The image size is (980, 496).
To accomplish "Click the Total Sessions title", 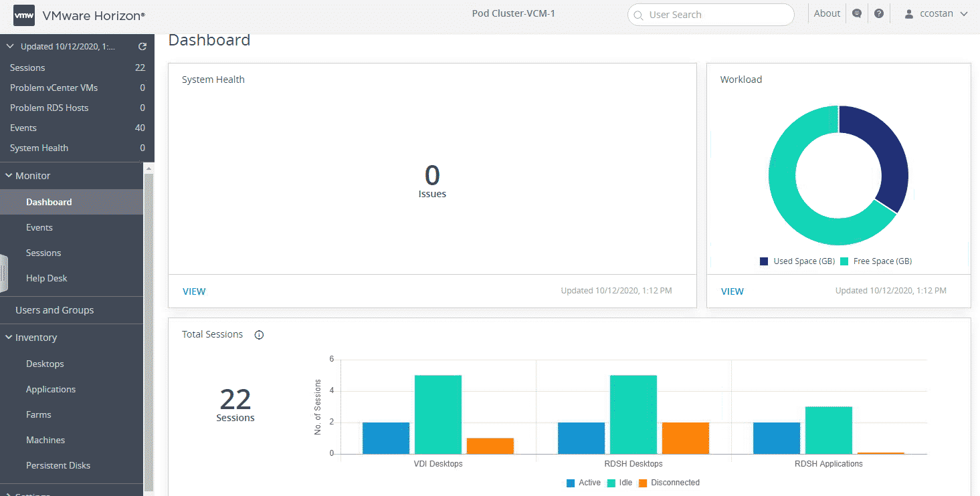I will pyautogui.click(x=213, y=334).
